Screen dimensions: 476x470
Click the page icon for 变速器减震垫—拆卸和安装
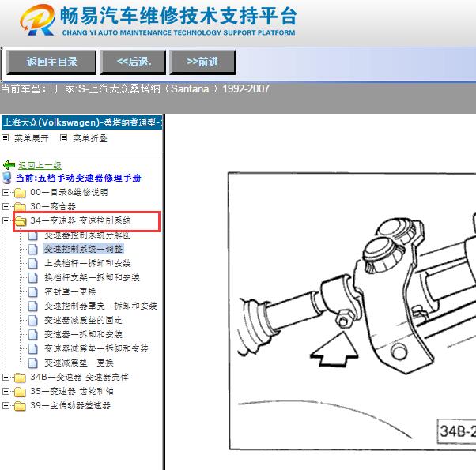click(33, 349)
